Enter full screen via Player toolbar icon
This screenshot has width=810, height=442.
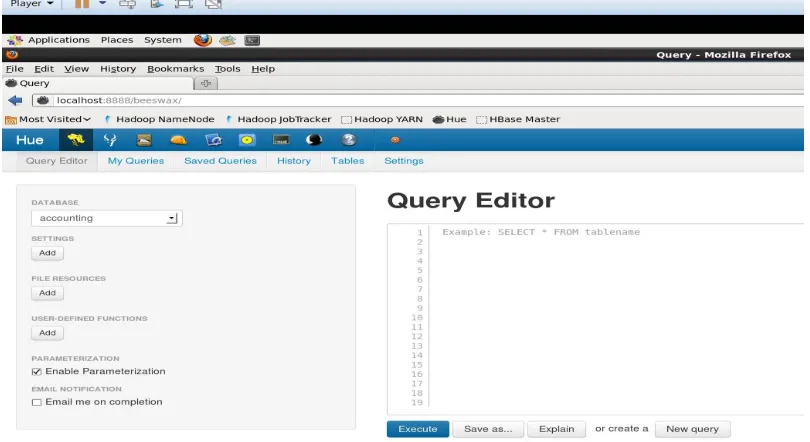click(184, 4)
